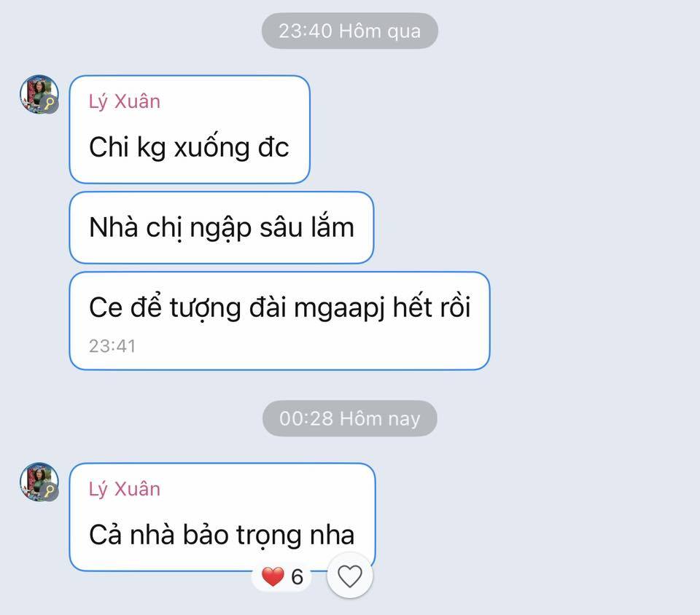Viewport: 700px width, 615px height.
Task: Tap key badge on the lower avatar
Action: pyautogui.click(x=50, y=491)
